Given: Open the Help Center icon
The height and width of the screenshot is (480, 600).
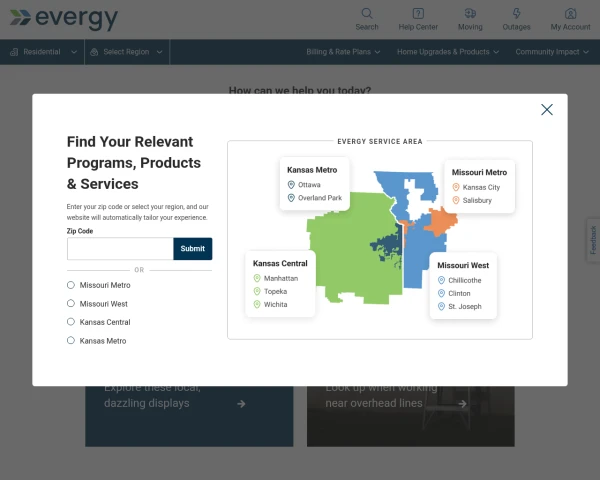Looking at the screenshot, I should click(418, 13).
